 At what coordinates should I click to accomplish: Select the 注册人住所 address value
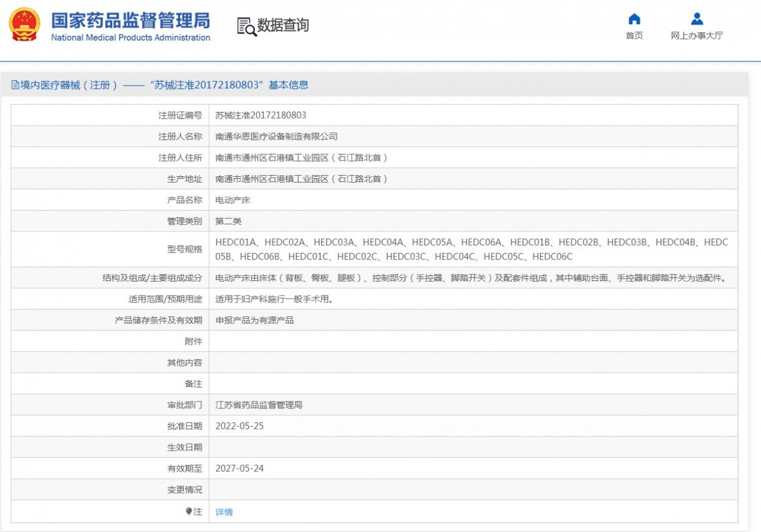pos(302,158)
